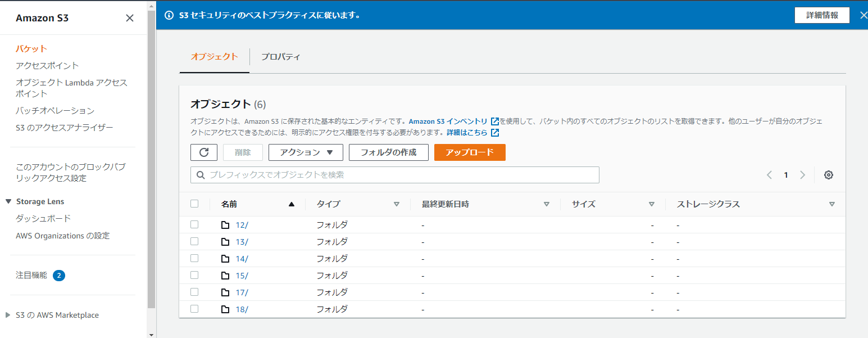This screenshot has width=868, height=338.
Task: Click the refresh objects button
Action: click(204, 152)
